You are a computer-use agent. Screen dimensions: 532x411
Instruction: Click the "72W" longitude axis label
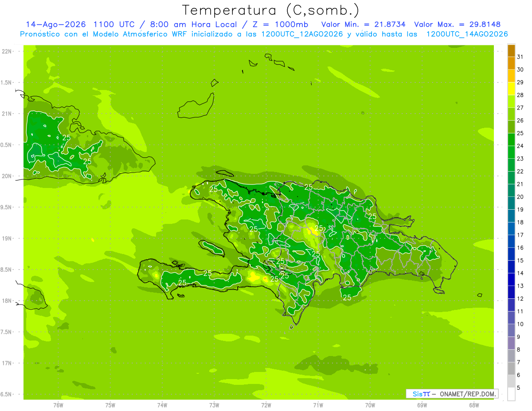(x=266, y=405)
